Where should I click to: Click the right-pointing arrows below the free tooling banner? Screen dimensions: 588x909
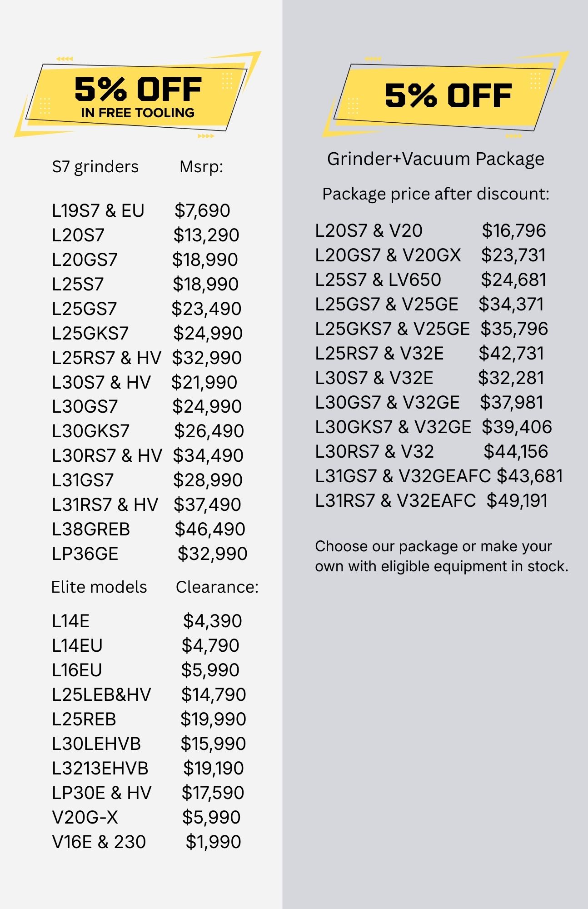click(x=206, y=136)
